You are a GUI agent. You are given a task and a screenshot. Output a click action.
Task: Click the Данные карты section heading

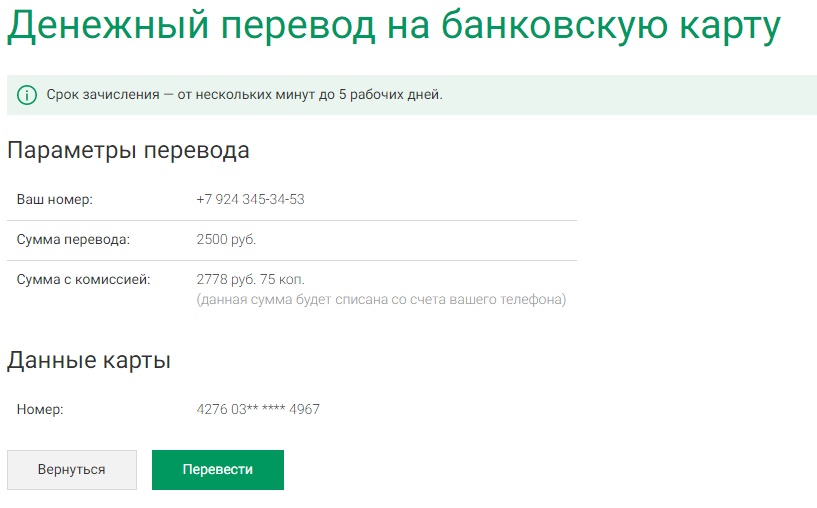pyautogui.click(x=89, y=361)
